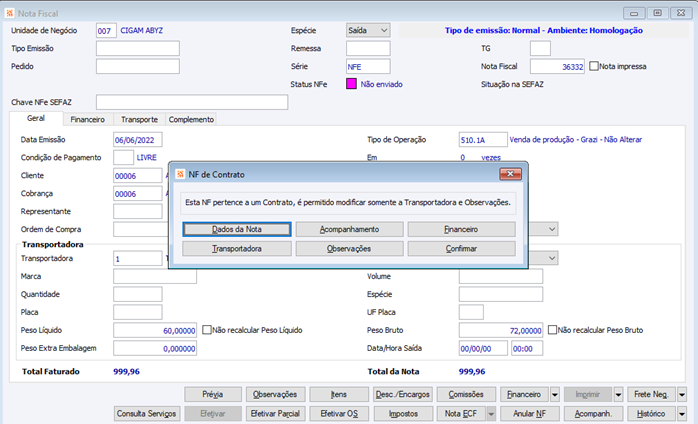Enable Não recalcular Peso Líquido checkbox
Viewport: 698px width, 424px height.
point(207,330)
